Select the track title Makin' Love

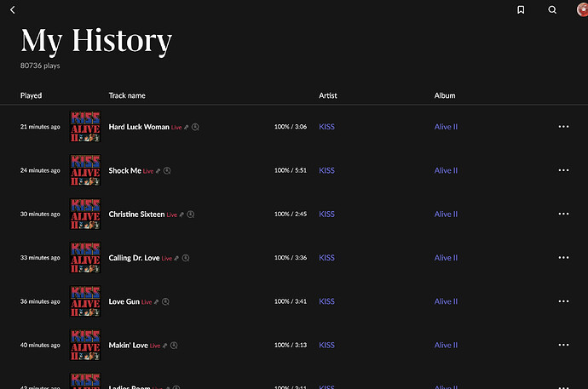(128, 346)
